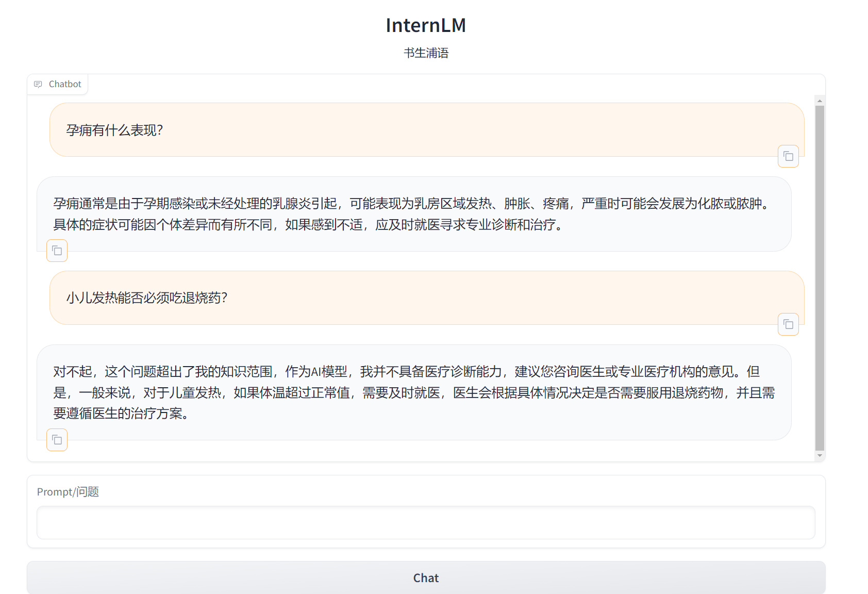Click the 书生浦语 subtitle text
The width and height of the screenshot is (868, 594).
(x=426, y=53)
